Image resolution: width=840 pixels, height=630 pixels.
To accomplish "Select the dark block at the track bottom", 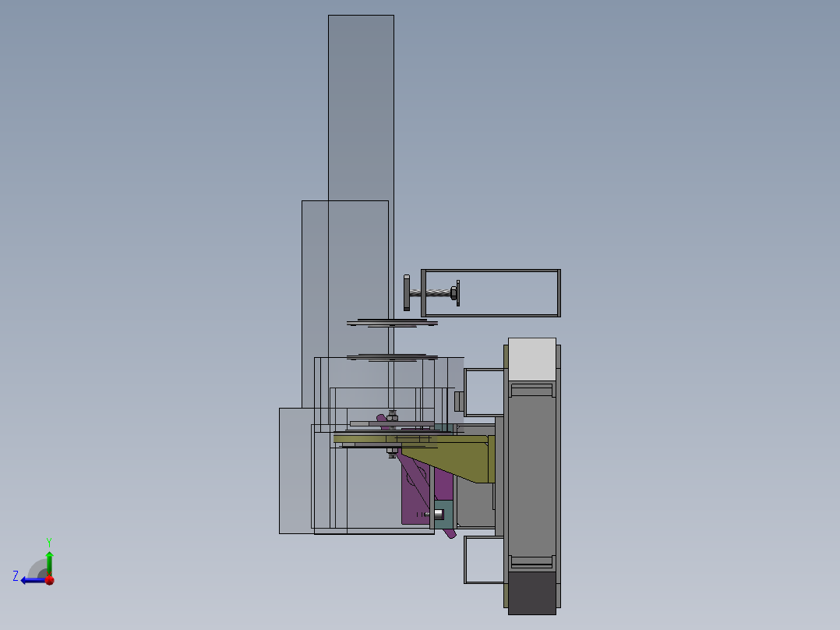I will (532, 593).
